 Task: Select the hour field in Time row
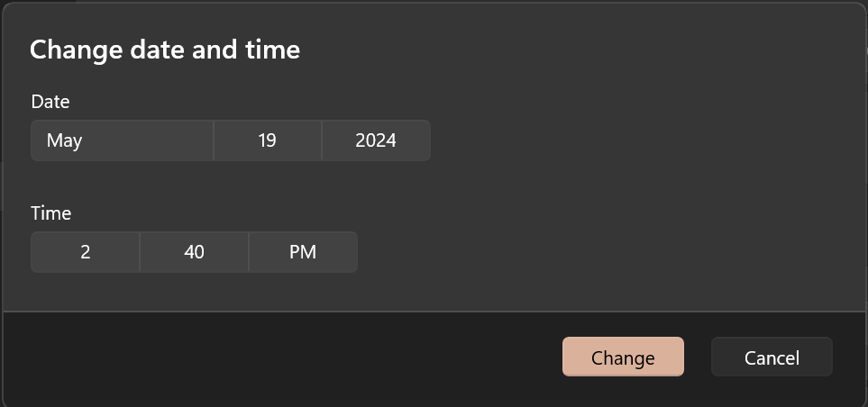[x=86, y=252]
